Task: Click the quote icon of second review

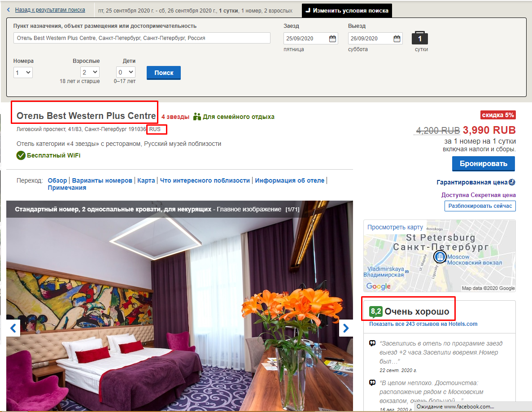Action: (x=372, y=382)
